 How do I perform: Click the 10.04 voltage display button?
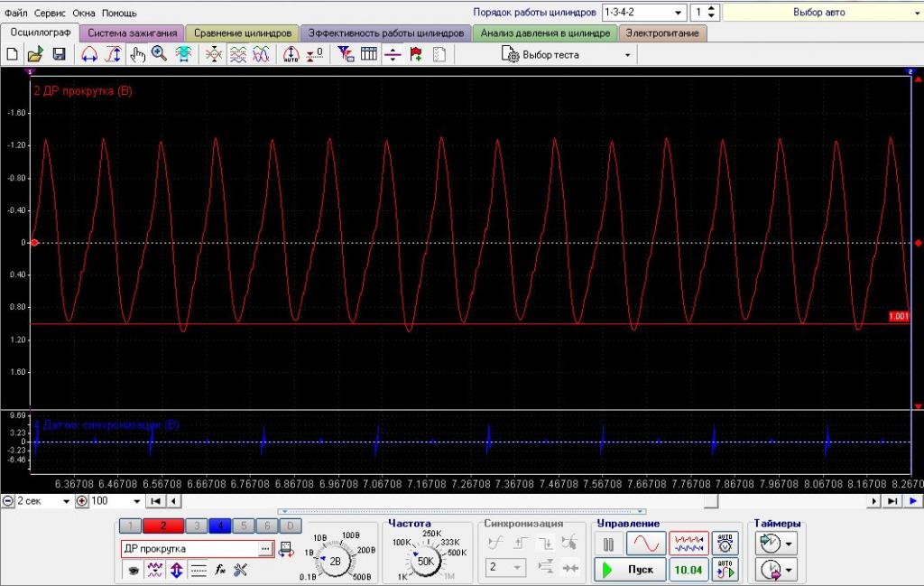point(688,570)
